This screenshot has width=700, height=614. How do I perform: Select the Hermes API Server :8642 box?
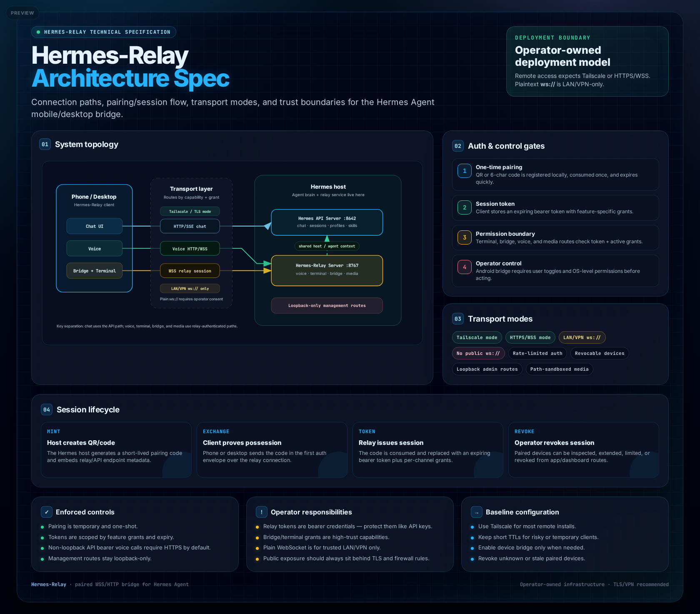[327, 222]
